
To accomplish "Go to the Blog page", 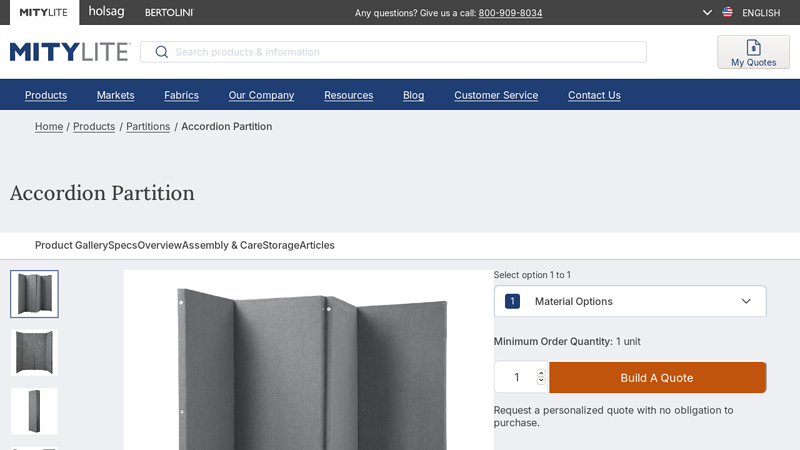I will pos(413,95).
